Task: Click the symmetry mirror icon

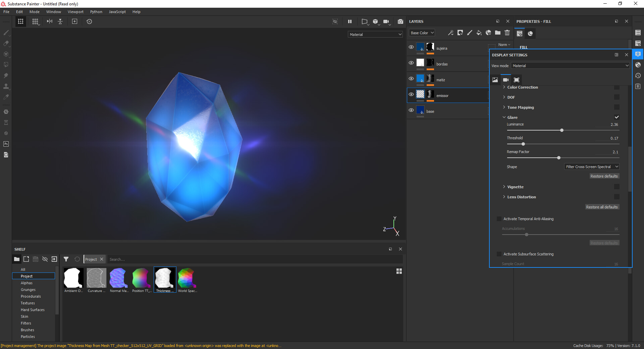Action: click(50, 21)
